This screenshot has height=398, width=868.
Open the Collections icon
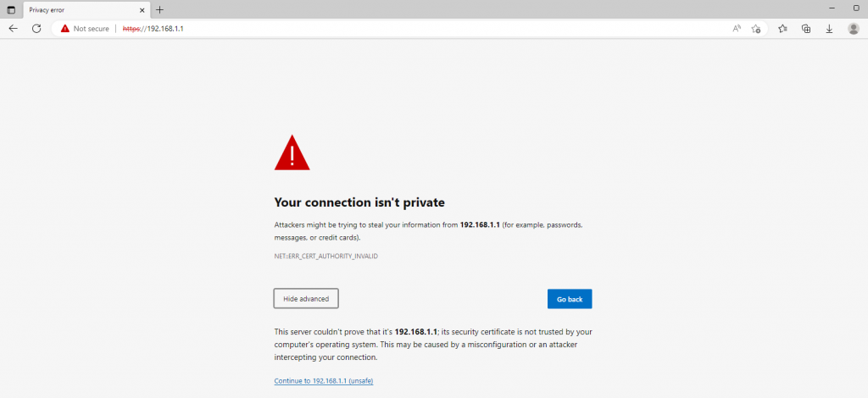806,29
